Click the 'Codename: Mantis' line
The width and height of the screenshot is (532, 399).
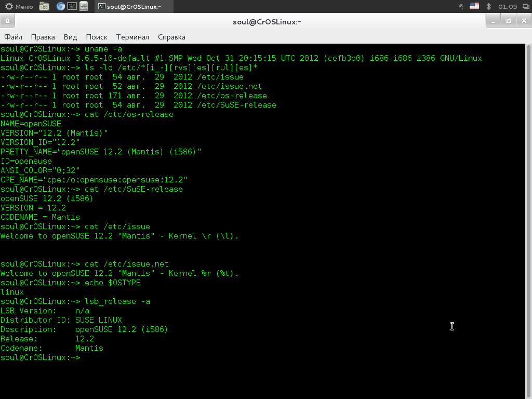pyautogui.click(x=52, y=348)
